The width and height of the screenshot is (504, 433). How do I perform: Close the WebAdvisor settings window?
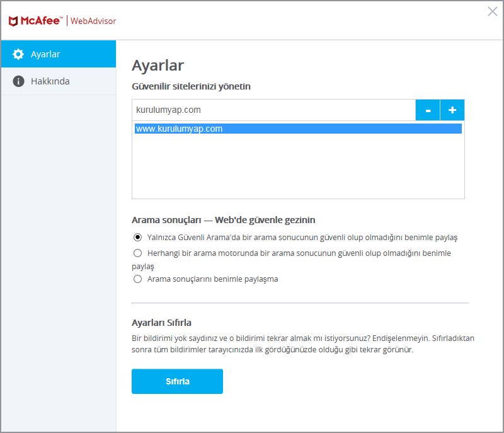493,11
